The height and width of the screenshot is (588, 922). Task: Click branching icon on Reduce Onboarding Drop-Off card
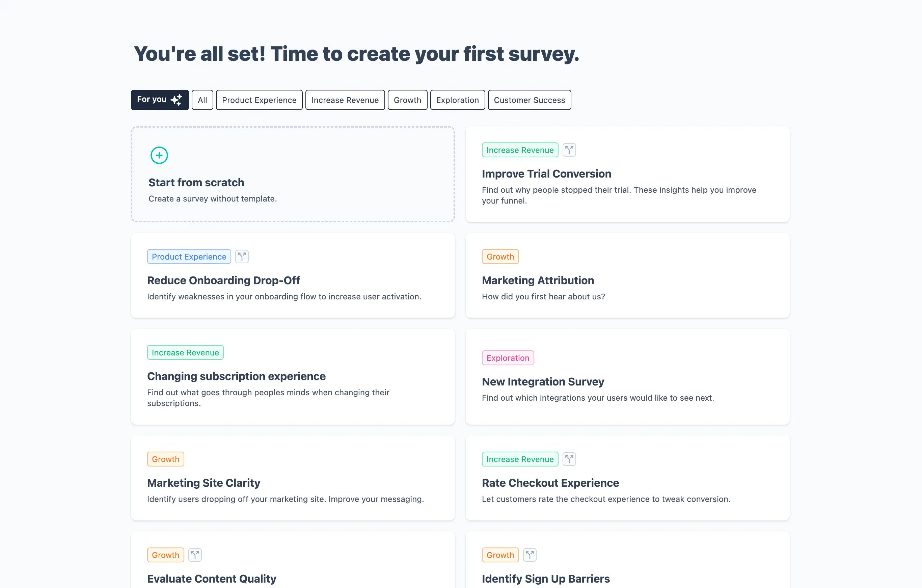click(242, 257)
